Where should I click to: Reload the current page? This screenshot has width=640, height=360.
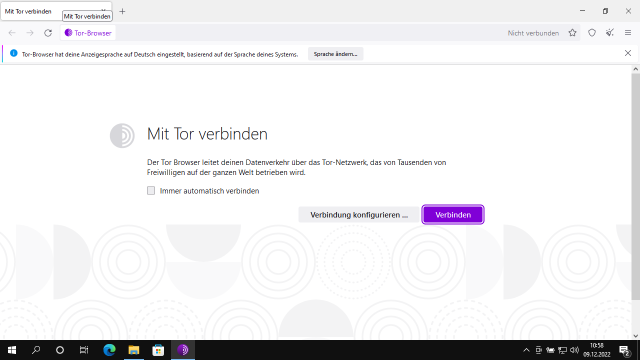point(48,33)
